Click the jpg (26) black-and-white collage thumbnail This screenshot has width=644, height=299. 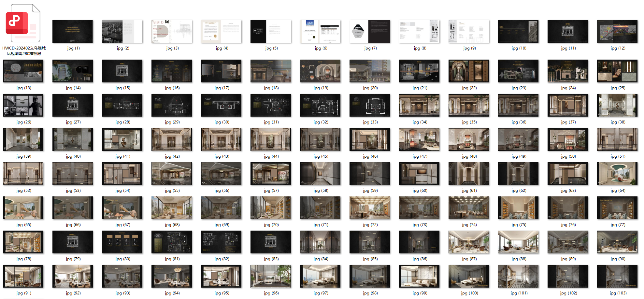(x=23, y=105)
